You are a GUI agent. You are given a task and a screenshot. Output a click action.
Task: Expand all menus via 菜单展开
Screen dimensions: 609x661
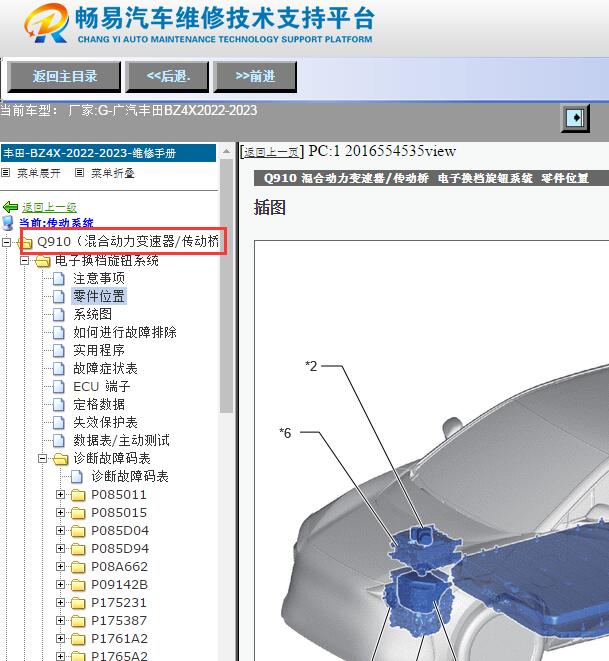click(39, 173)
